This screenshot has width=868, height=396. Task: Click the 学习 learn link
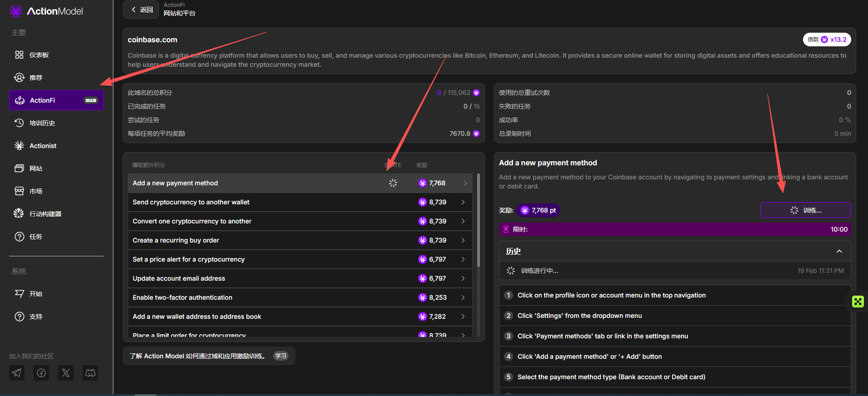[280, 356]
